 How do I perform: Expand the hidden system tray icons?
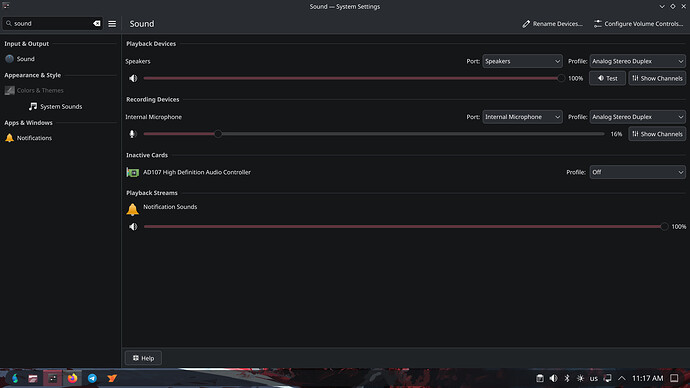(621, 378)
